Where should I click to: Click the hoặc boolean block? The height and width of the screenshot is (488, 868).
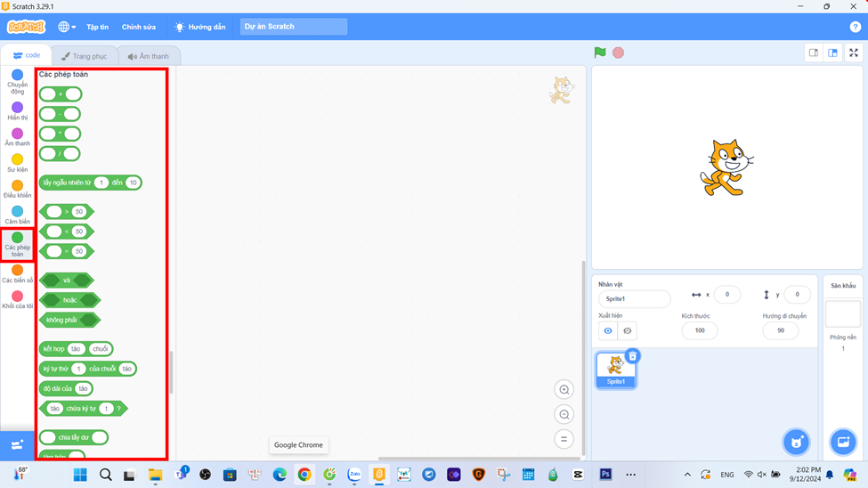69,300
